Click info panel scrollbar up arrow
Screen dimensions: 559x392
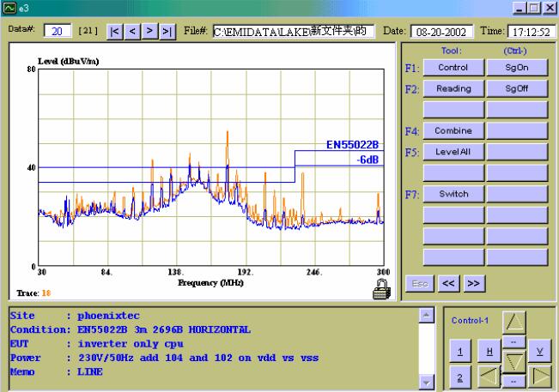pyautogui.click(x=427, y=315)
